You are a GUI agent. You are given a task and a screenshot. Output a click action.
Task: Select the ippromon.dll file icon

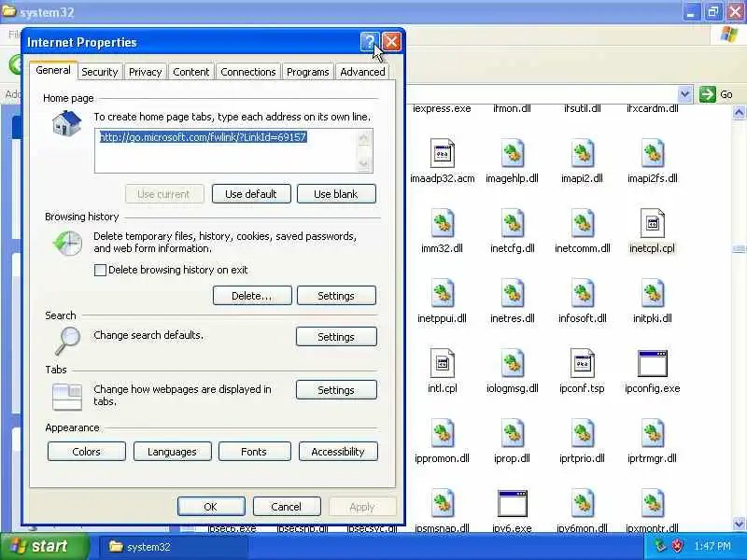point(442,433)
